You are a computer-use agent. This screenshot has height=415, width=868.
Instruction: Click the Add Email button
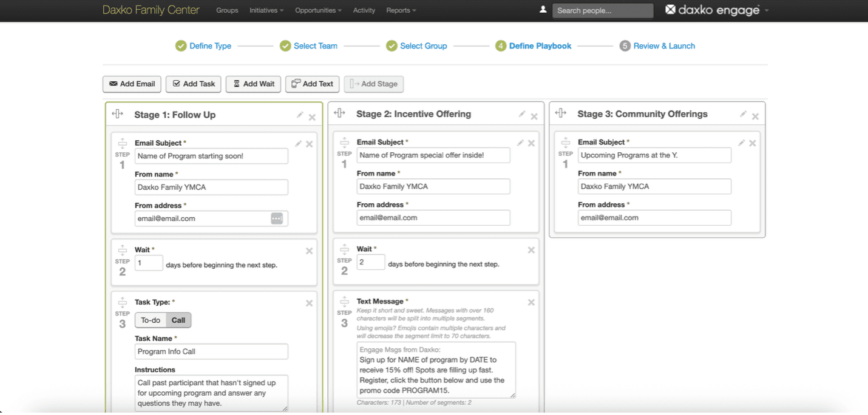pos(132,84)
